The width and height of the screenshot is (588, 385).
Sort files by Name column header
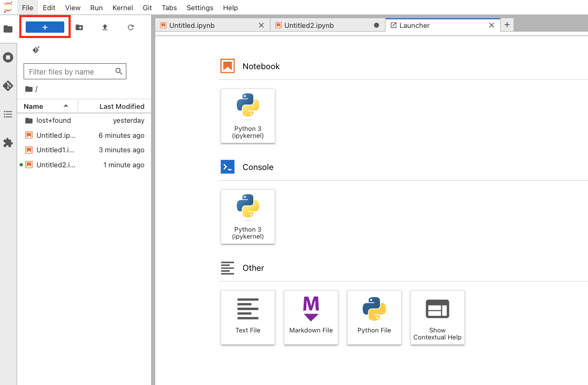pyautogui.click(x=34, y=106)
